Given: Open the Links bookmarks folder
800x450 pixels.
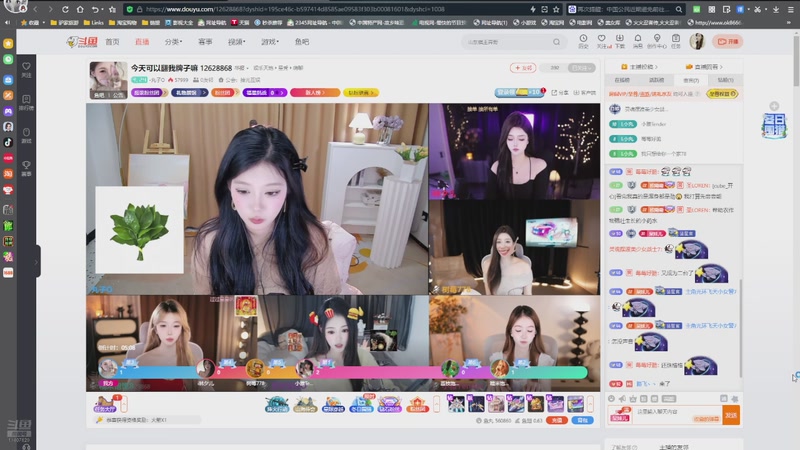Looking at the screenshot, I should click(x=93, y=22).
